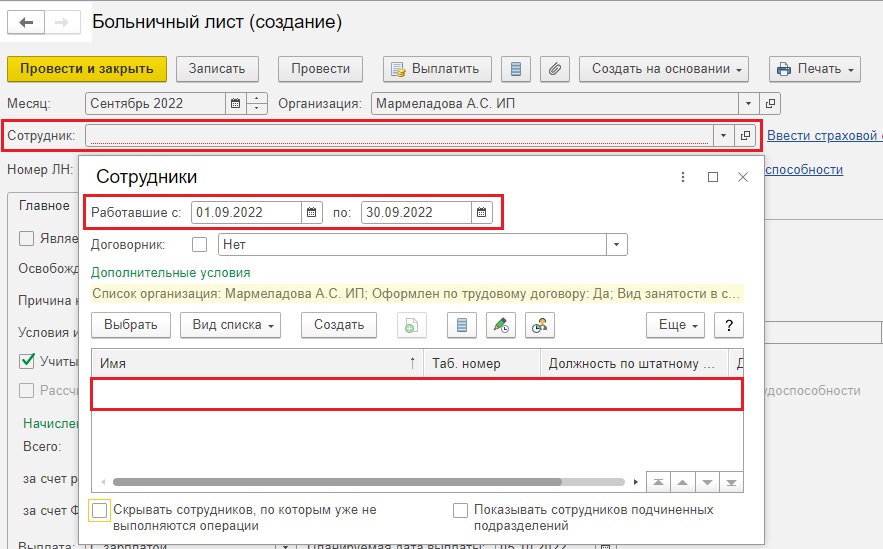The image size is (883, 549).
Task: Open the document list icon beside Выплатить
Action: [x=515, y=69]
